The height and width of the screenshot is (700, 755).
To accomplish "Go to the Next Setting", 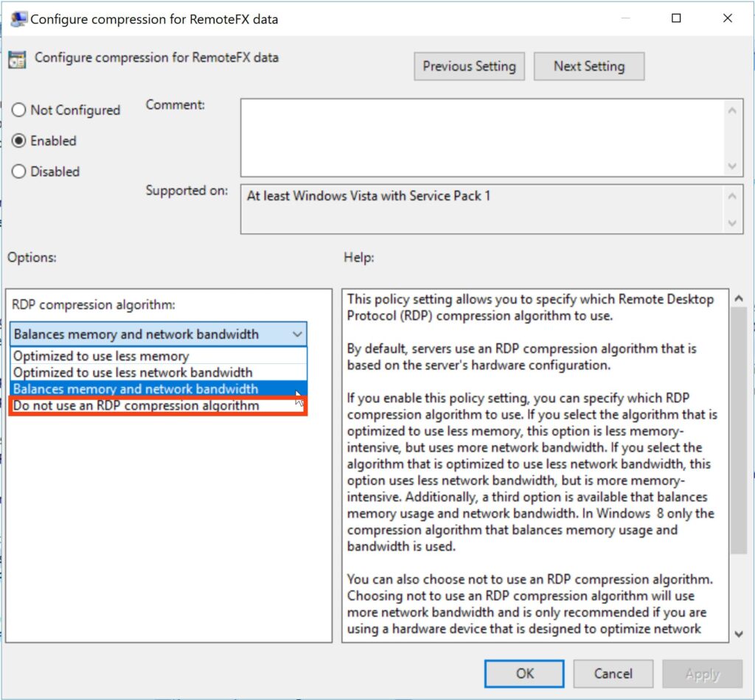I will coord(588,66).
